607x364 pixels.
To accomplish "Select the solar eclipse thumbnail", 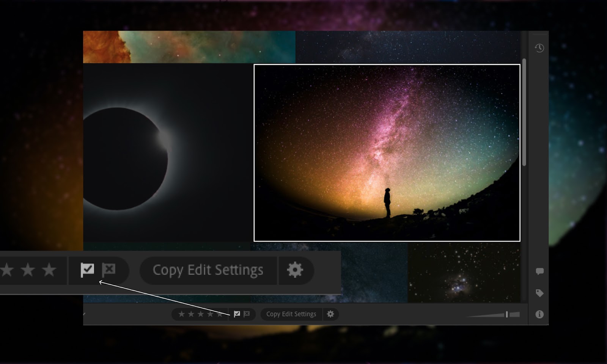I will click(168, 152).
